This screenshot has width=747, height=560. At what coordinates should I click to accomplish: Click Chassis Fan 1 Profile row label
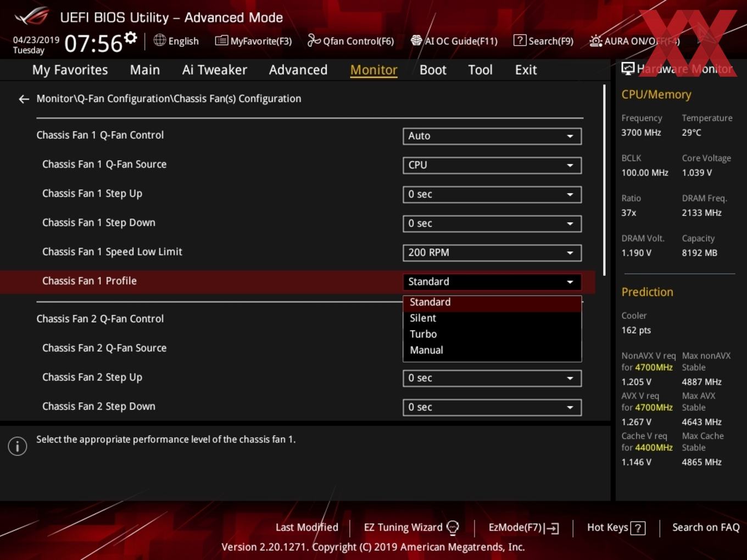(90, 281)
